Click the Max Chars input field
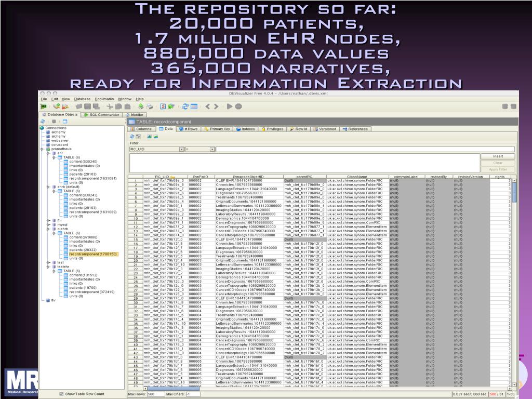The height and width of the screenshot is (399, 532). [192, 394]
